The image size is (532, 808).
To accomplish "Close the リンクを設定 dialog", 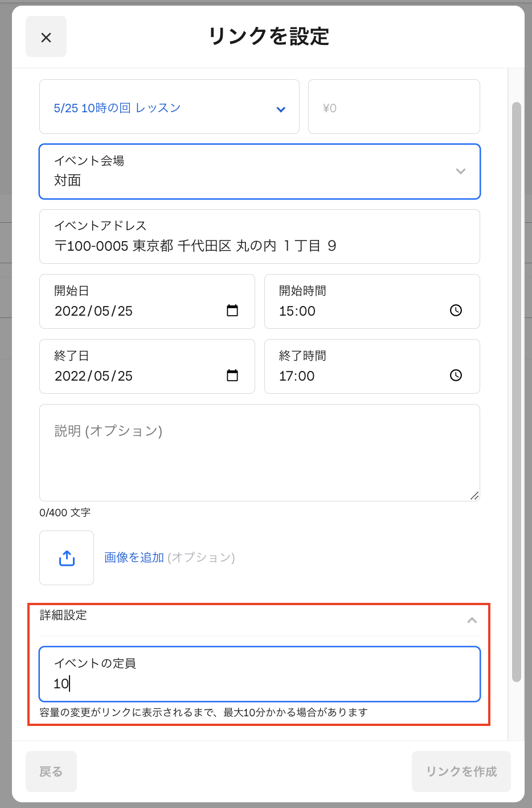I will click(x=46, y=36).
